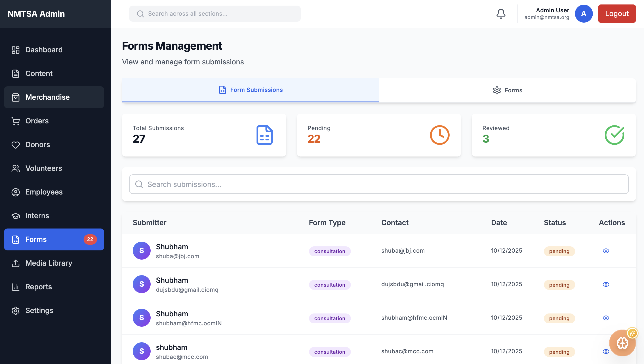Click the Status column header
Screen dimensions: 644x364
pyautogui.click(x=554, y=223)
